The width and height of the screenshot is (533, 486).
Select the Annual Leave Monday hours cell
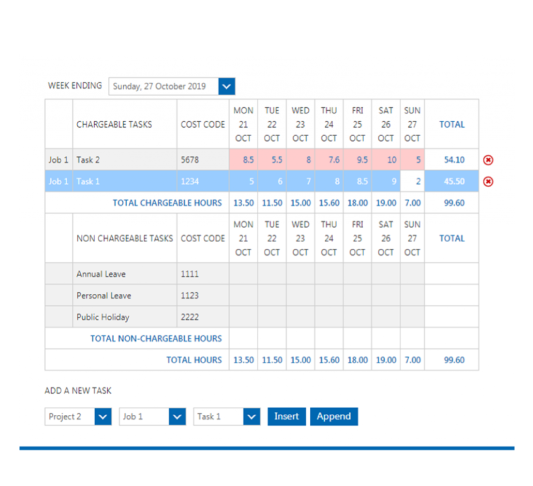(x=243, y=274)
